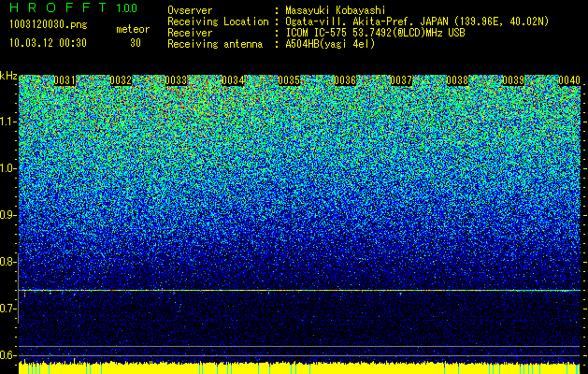Image resolution: width=588 pixels, height=374 pixels.
Task: Click the 0037 time marker
Action: [x=401, y=80]
